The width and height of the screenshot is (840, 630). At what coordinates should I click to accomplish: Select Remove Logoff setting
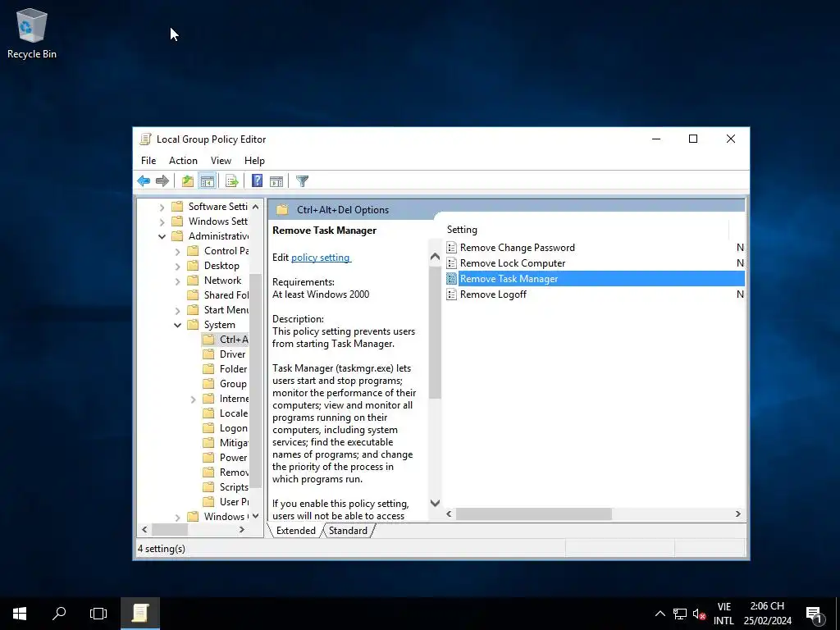(493, 294)
